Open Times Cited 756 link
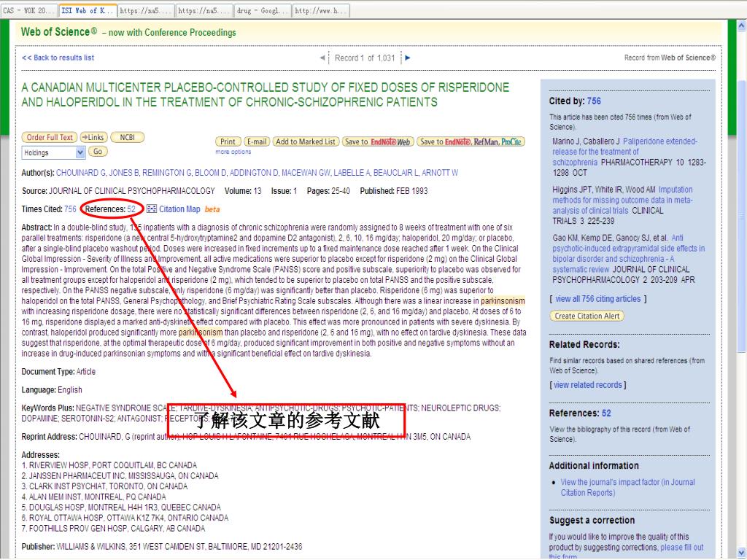This screenshot has height=560, width=747. click(70, 209)
